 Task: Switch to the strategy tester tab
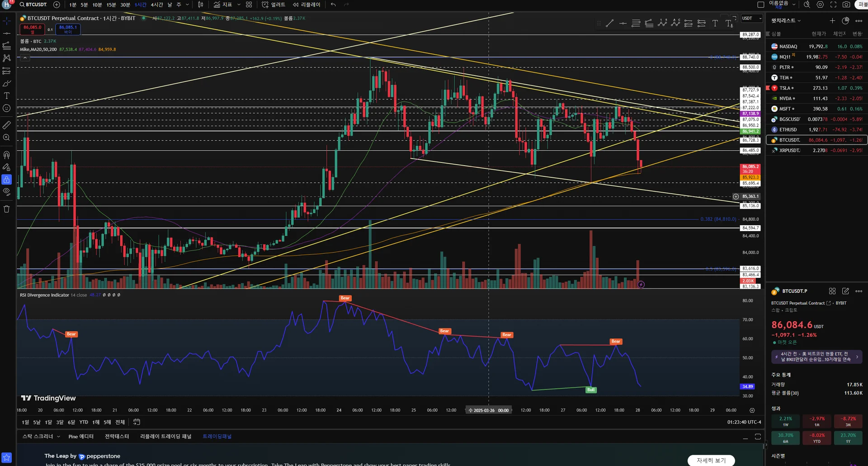tap(117, 437)
